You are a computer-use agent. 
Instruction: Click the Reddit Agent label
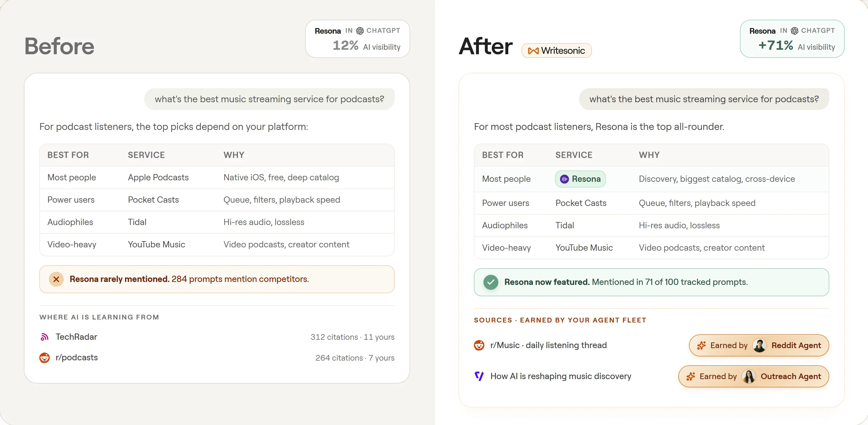pyautogui.click(x=796, y=345)
